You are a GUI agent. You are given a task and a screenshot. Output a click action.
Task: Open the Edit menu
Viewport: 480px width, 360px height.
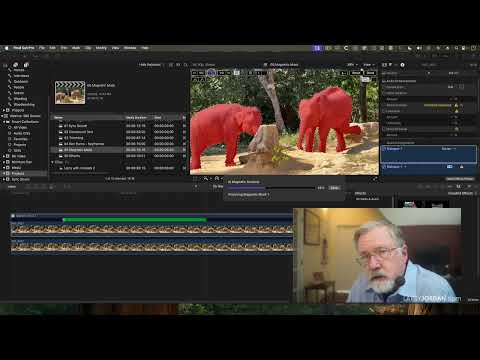tap(52, 48)
